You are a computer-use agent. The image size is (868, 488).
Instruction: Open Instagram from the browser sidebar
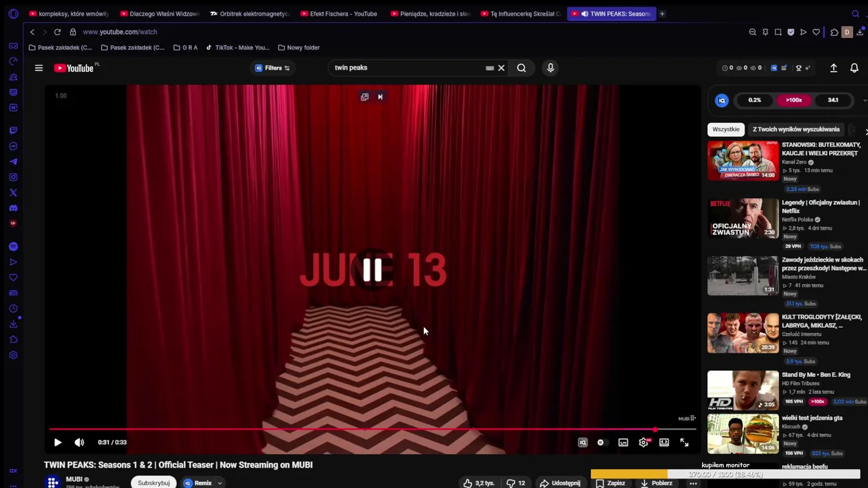(13, 177)
